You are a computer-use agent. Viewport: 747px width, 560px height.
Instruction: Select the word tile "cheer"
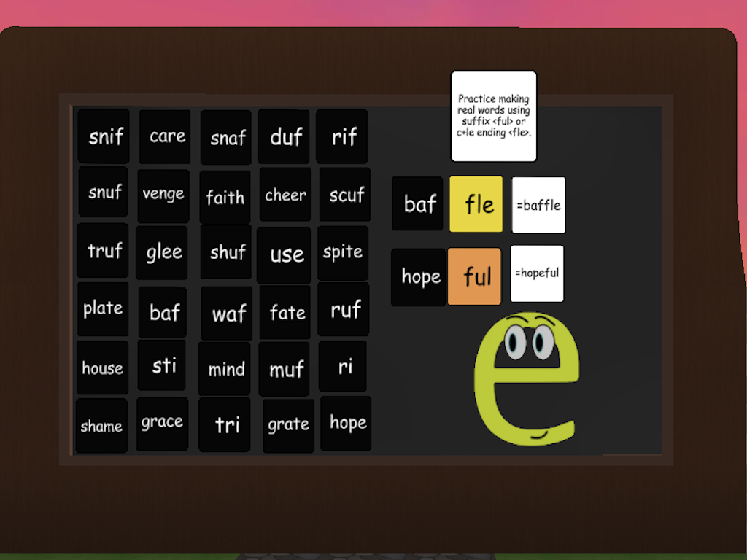pos(285,195)
